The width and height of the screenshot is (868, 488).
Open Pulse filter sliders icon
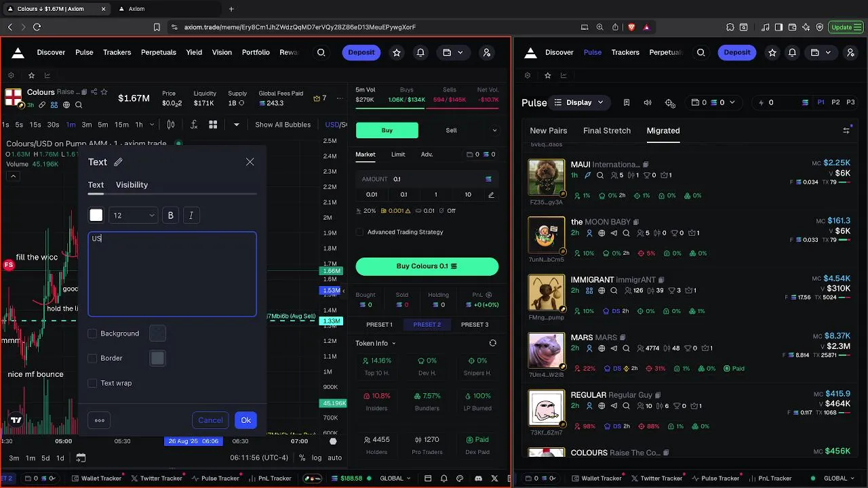(x=846, y=130)
